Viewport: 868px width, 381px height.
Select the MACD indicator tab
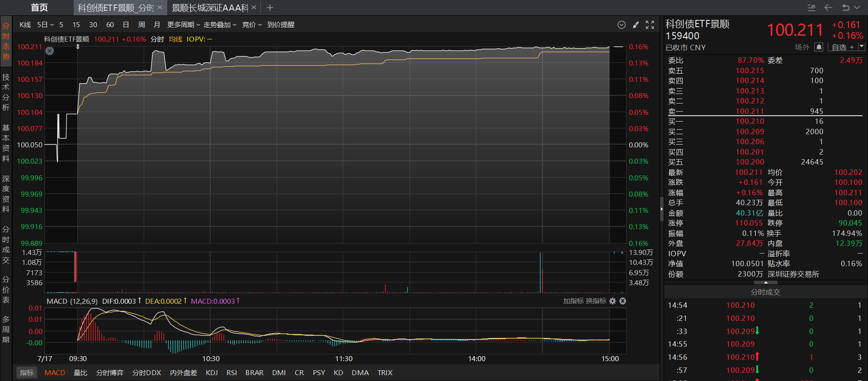pos(55,373)
